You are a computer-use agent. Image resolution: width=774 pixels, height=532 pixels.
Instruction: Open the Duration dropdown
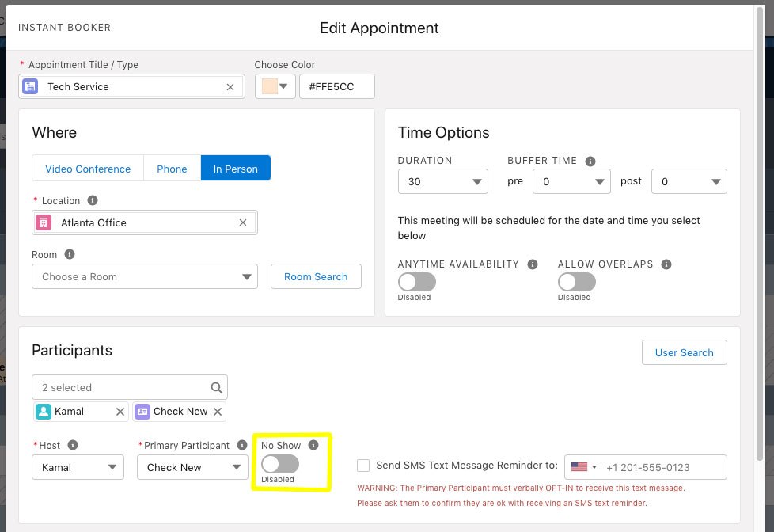tap(442, 182)
